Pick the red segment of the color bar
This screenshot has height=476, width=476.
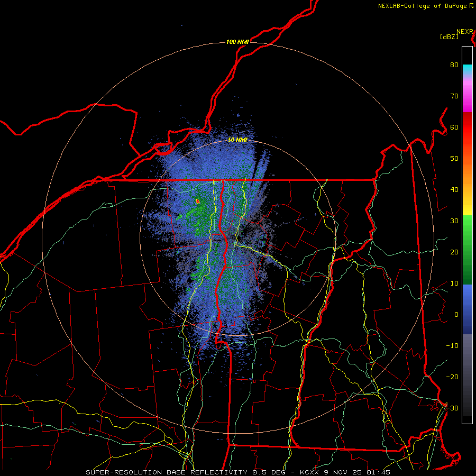[x=467, y=127]
